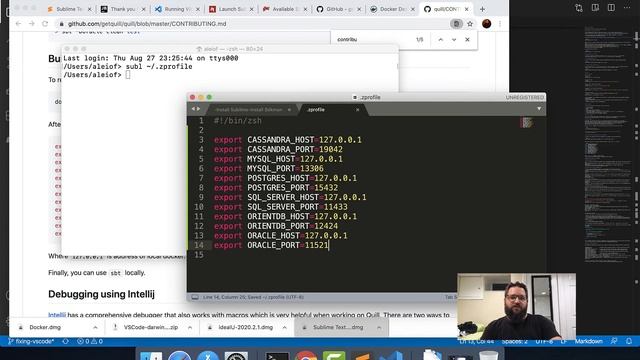Click the VS Code minimap
The height and width of the screenshot is (360, 640).
[608, 143]
